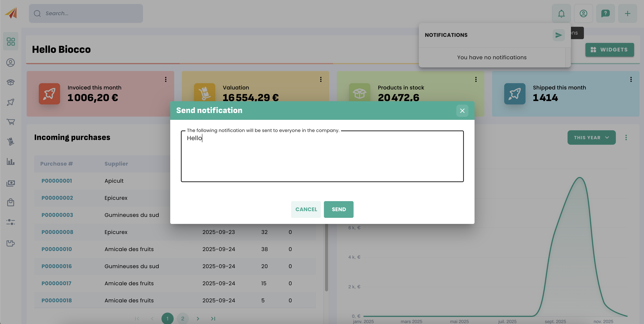
Task: Click the notifications bell icon
Action: (561, 13)
